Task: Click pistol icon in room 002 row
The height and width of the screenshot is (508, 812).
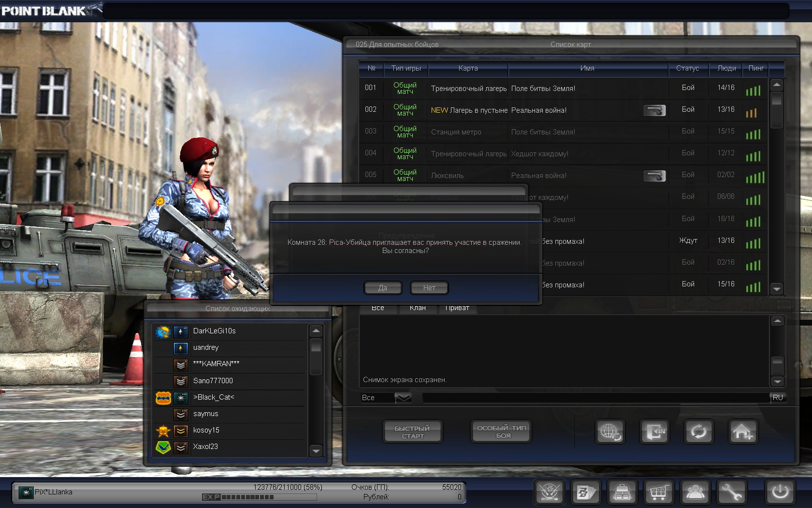Action: pos(654,110)
